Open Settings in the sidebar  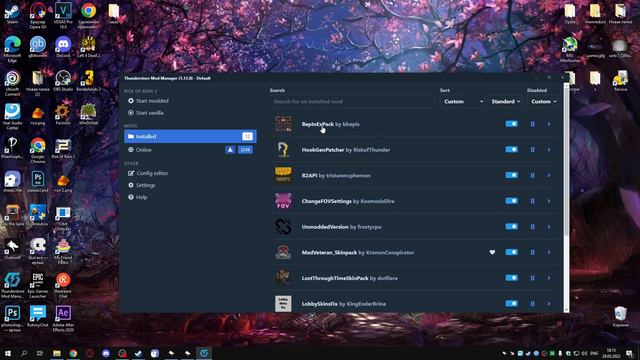[142, 185]
